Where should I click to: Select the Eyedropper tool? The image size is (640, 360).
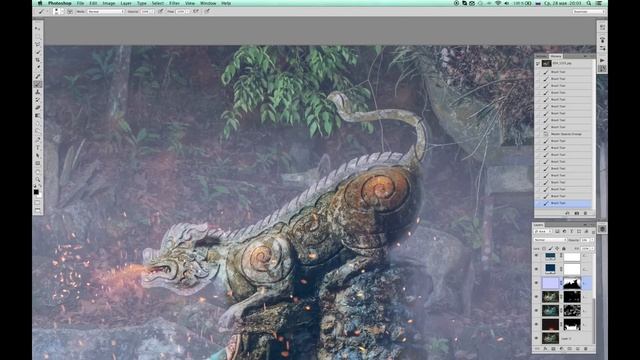38,68
